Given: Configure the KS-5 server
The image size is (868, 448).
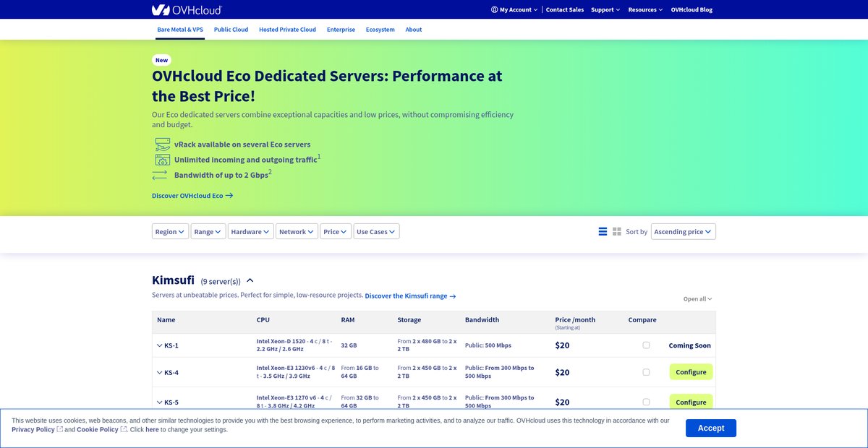Looking at the screenshot, I should click(x=691, y=402).
